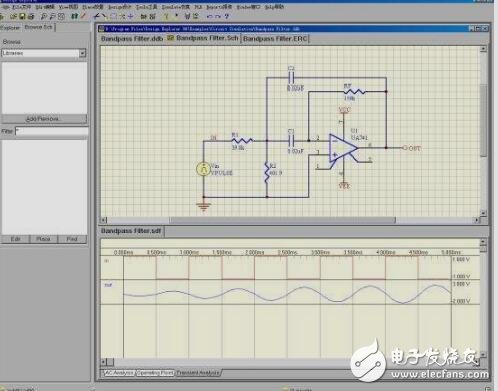Select the Bandpass Filter.sdf tab
Viewport: 498px width, 391px height.
click(131, 231)
